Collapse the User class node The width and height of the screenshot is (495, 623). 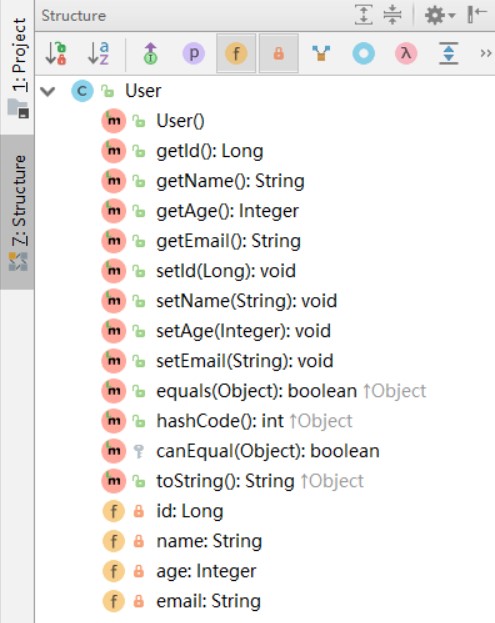(x=48, y=91)
